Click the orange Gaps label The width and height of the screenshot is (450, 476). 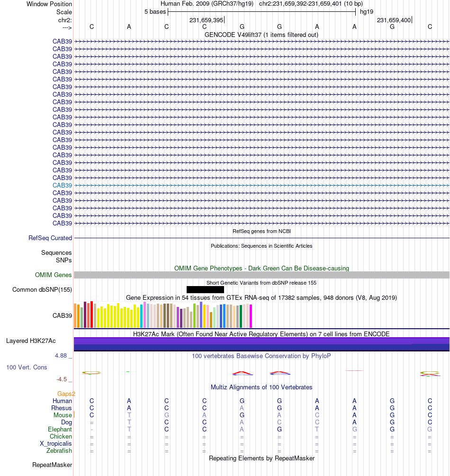pyautogui.click(x=66, y=394)
